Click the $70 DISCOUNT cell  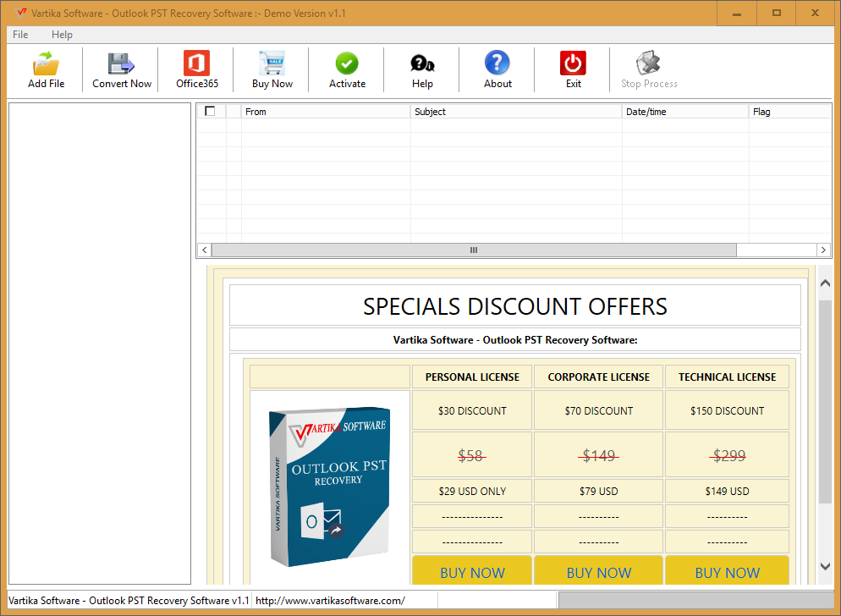pos(598,410)
